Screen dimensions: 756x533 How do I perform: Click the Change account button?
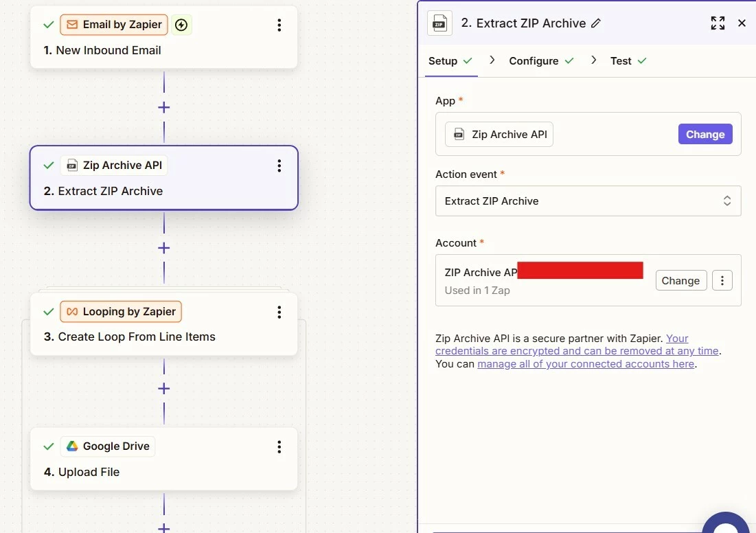[680, 281]
